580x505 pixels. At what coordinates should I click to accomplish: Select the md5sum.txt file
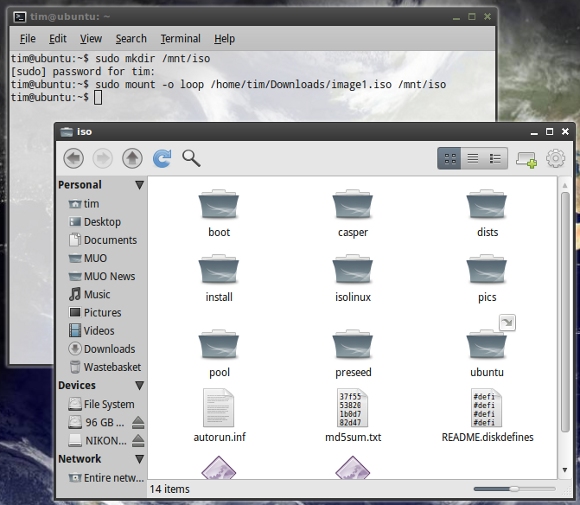353,415
